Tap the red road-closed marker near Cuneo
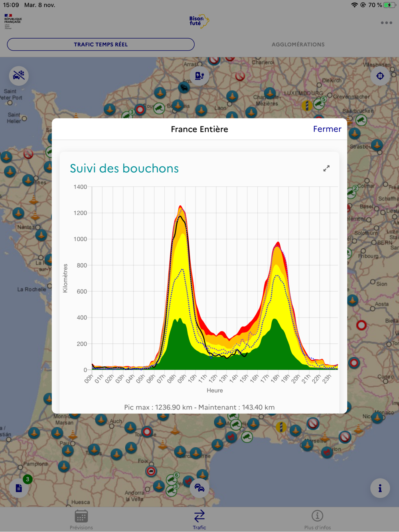 pos(354,363)
